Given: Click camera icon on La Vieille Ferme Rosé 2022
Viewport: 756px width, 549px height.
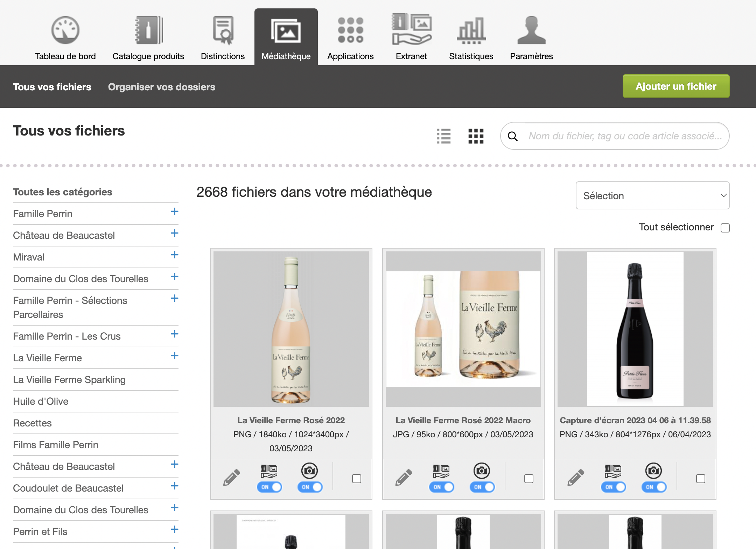Looking at the screenshot, I should coord(310,471).
